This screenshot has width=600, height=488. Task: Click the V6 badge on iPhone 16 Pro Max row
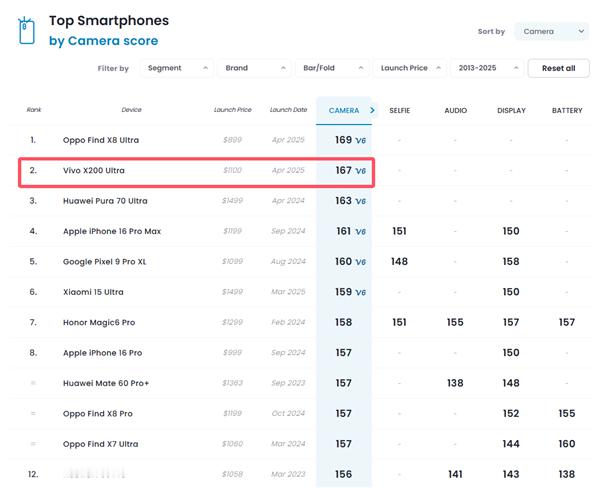(x=360, y=232)
